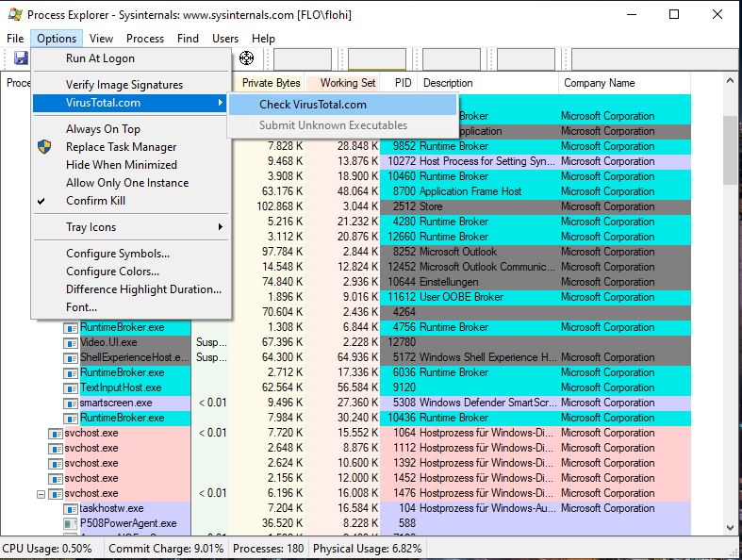Toggle Verify Image Signatures
742x560 pixels.
131,84
